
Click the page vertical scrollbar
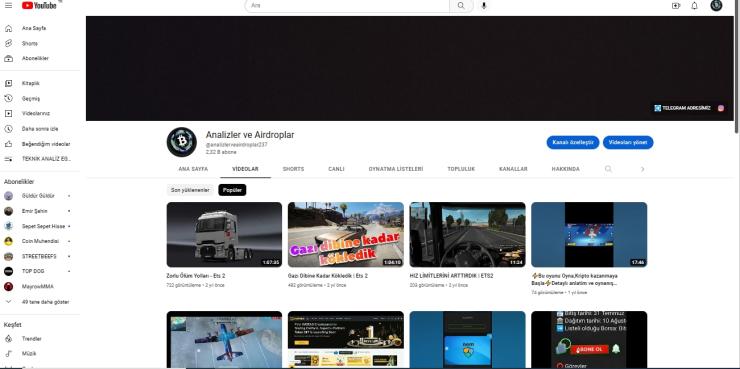737,66
